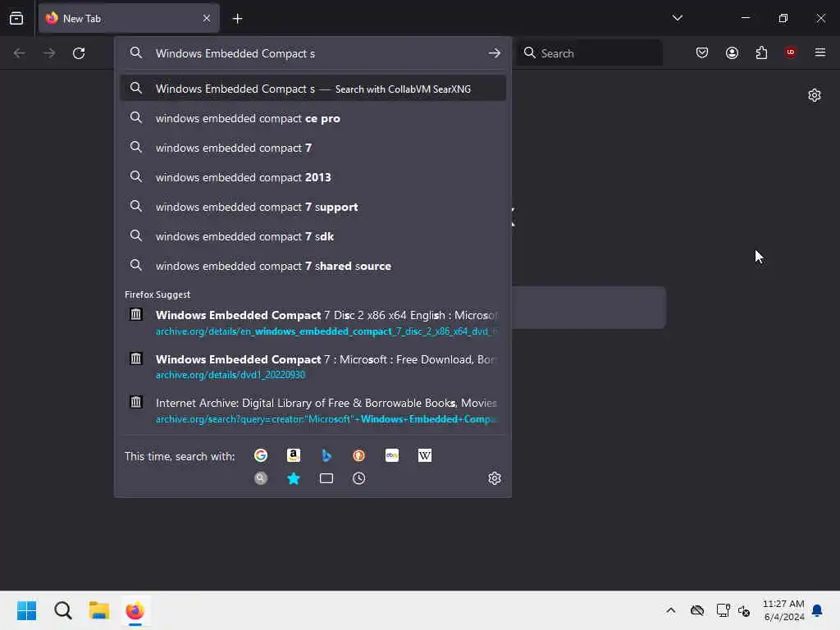The image size is (840, 630).
Task: Search with DuckDuckGo this time
Action: tap(359, 455)
